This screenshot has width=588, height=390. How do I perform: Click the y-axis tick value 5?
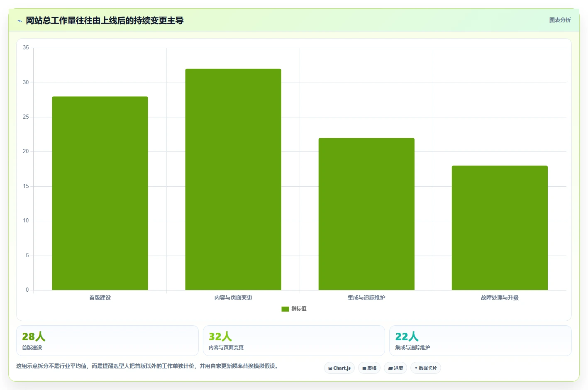[27, 256]
